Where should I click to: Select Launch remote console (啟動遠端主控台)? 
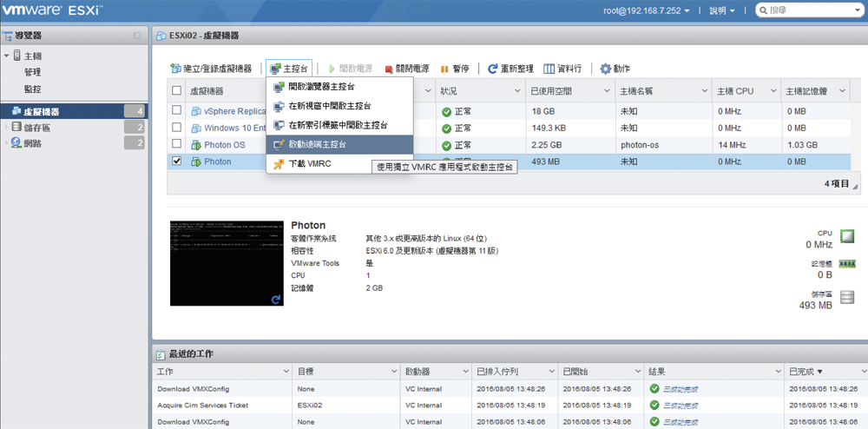[x=339, y=144]
